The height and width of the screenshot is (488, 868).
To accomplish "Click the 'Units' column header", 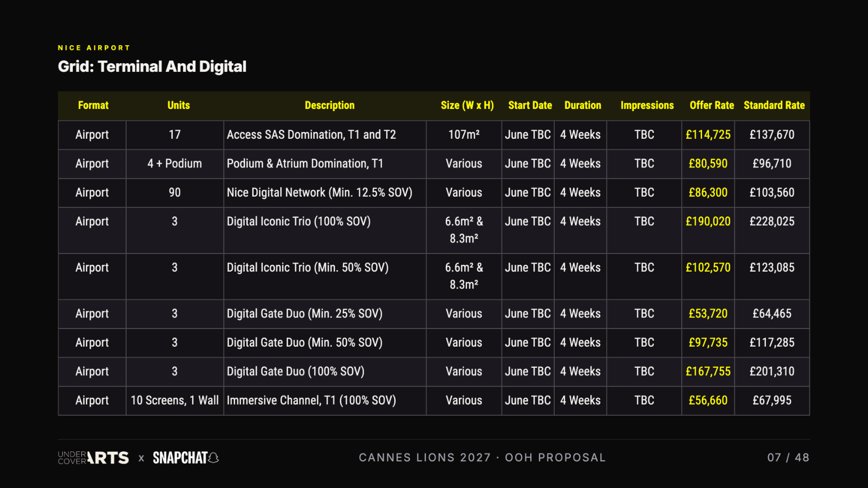I will click(179, 105).
